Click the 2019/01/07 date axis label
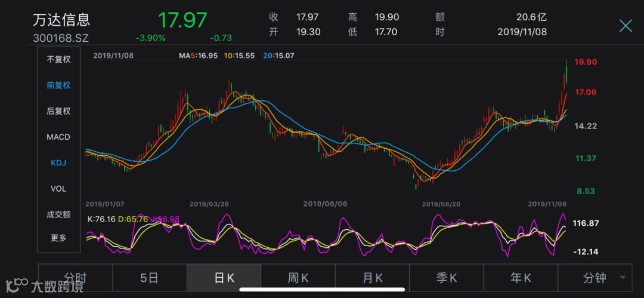The height and width of the screenshot is (298, 644). coord(104,204)
